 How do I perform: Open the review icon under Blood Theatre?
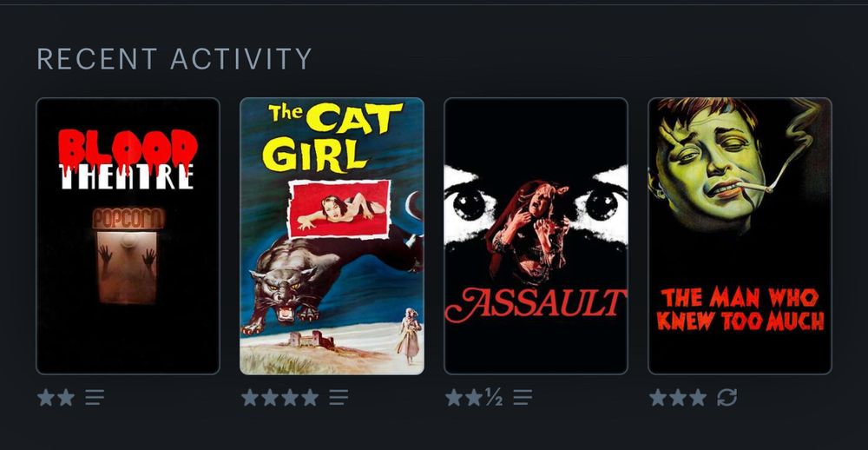coord(94,397)
